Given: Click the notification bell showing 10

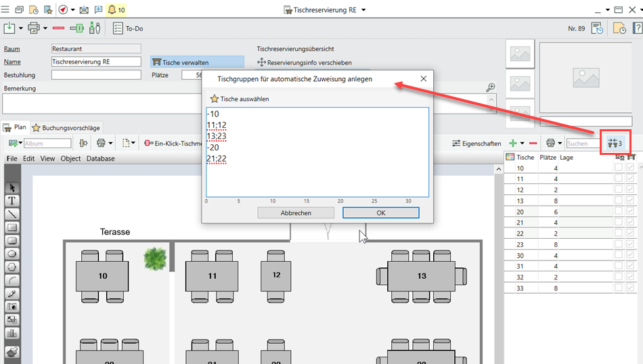Looking at the screenshot, I should click(115, 10).
